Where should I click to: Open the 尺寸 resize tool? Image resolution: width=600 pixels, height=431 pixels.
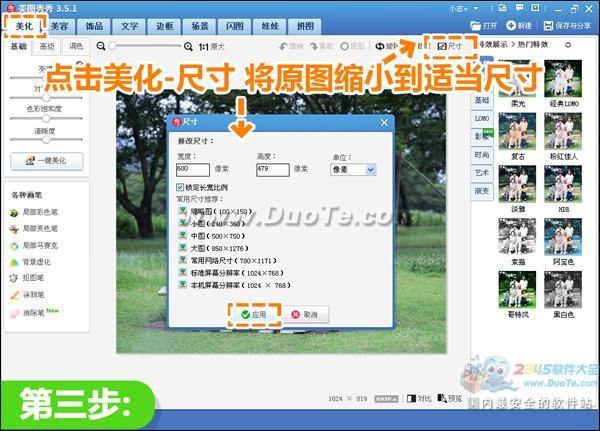pyautogui.click(x=450, y=46)
